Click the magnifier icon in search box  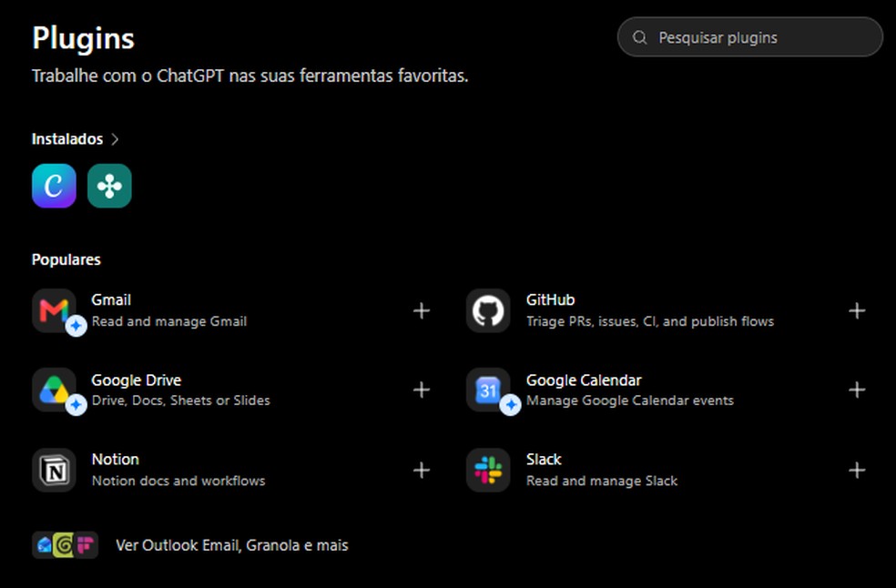639,37
